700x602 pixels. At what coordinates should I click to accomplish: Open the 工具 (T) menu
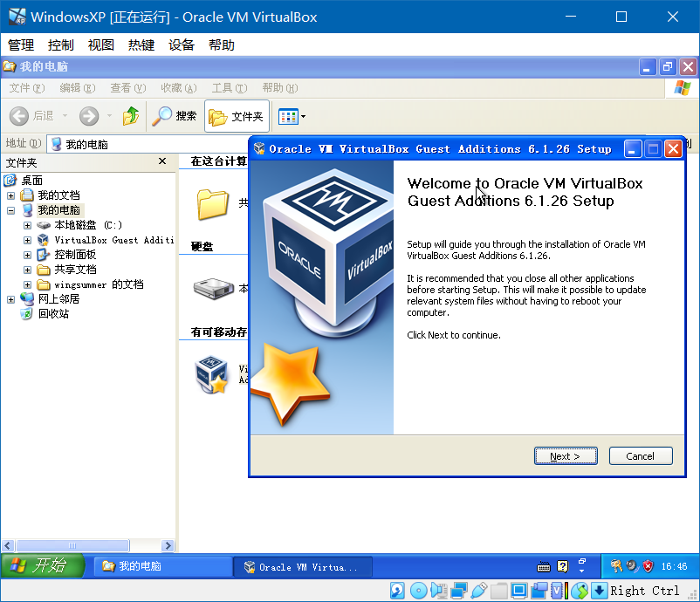[x=229, y=88]
